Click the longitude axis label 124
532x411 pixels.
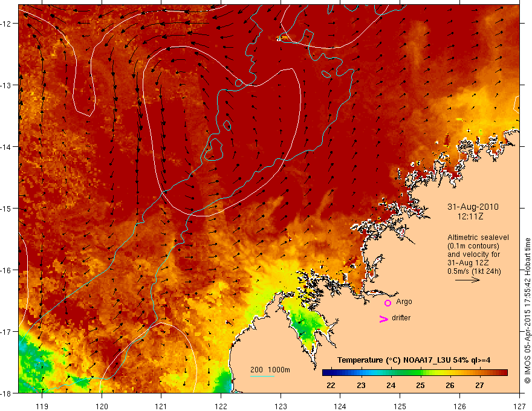click(x=340, y=406)
